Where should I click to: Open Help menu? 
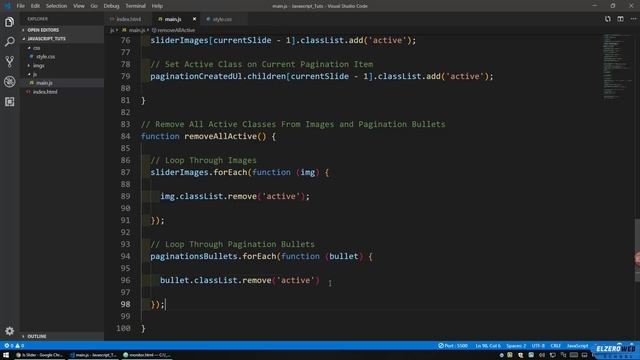point(157,6)
